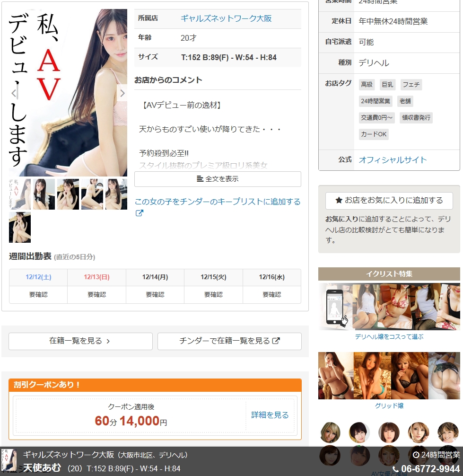Show next photo with right carousel arrow
The height and width of the screenshot is (476, 463).
[x=122, y=93]
